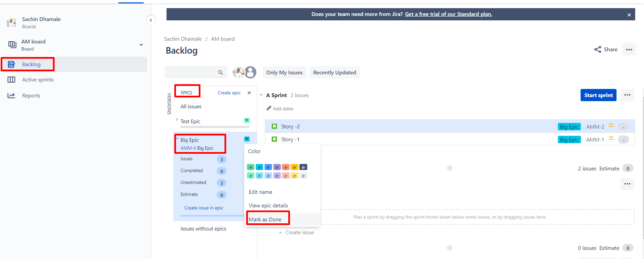Click the estimate badge on Story -1
Image resolution: width=644 pixels, height=259 pixels.
pos(623,140)
